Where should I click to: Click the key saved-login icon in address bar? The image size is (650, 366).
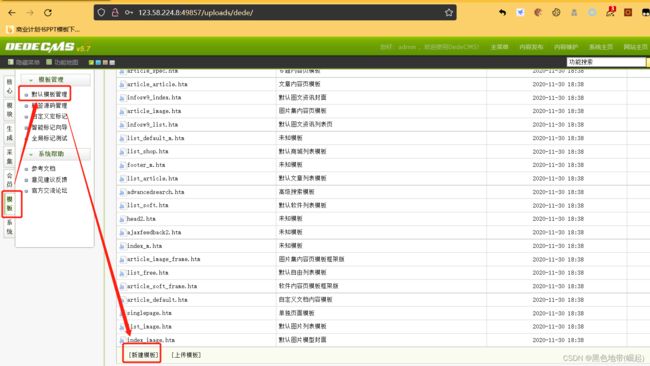129,12
